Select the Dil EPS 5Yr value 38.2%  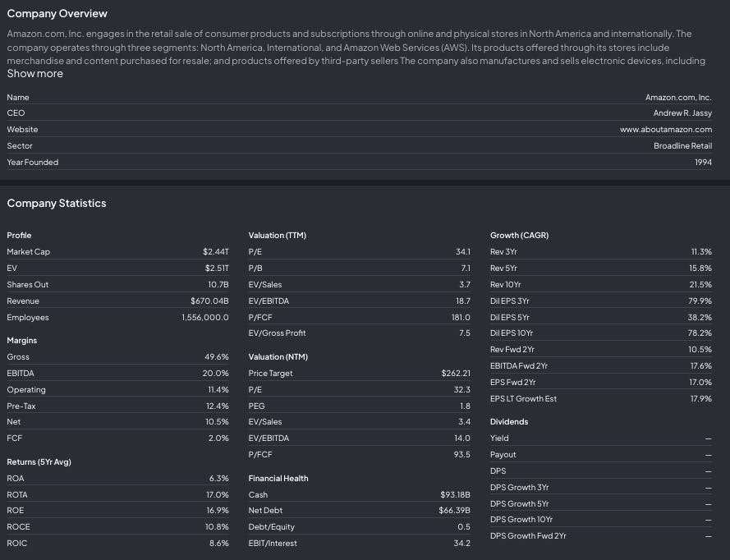pos(700,318)
